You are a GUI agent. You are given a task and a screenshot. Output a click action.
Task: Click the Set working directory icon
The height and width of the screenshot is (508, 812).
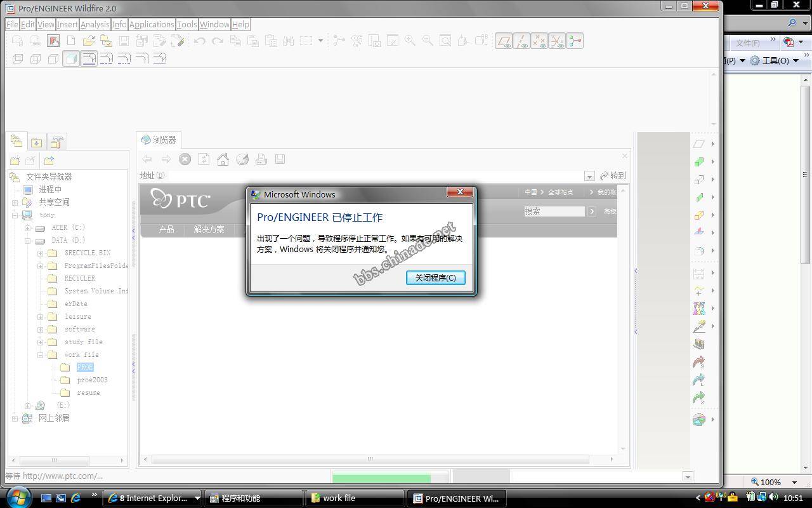point(106,41)
